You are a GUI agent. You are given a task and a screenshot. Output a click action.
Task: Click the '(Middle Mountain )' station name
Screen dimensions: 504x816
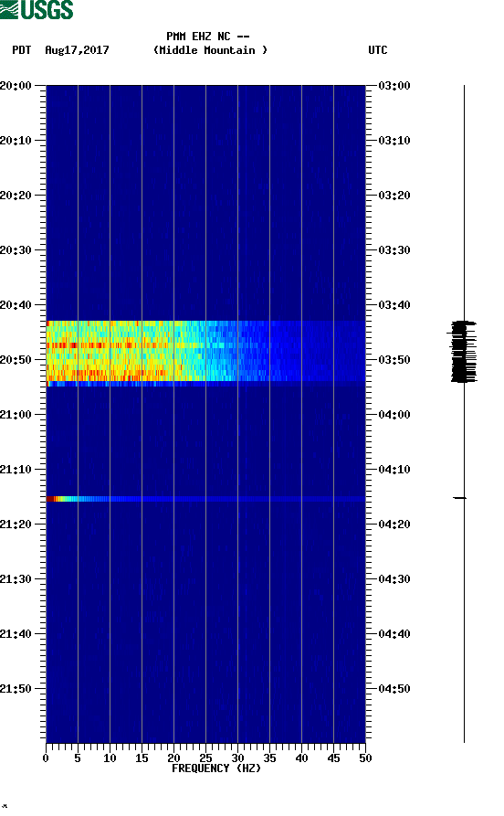[210, 50]
